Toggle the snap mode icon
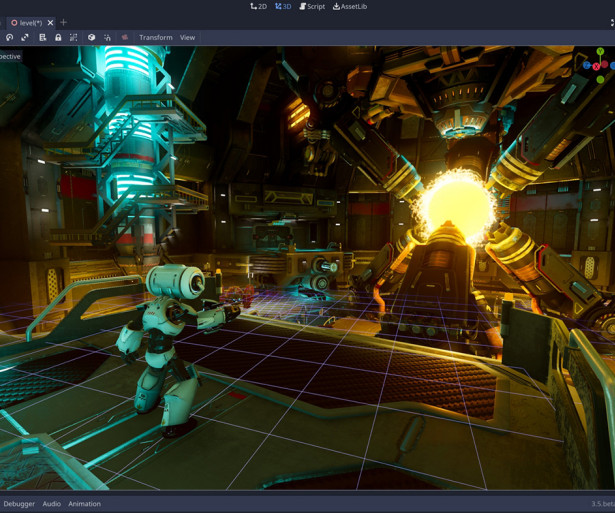 pyautogui.click(x=107, y=37)
